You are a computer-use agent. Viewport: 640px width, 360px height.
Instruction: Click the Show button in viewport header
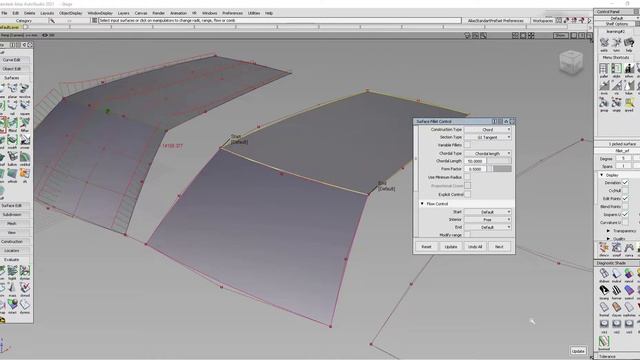click(x=560, y=36)
